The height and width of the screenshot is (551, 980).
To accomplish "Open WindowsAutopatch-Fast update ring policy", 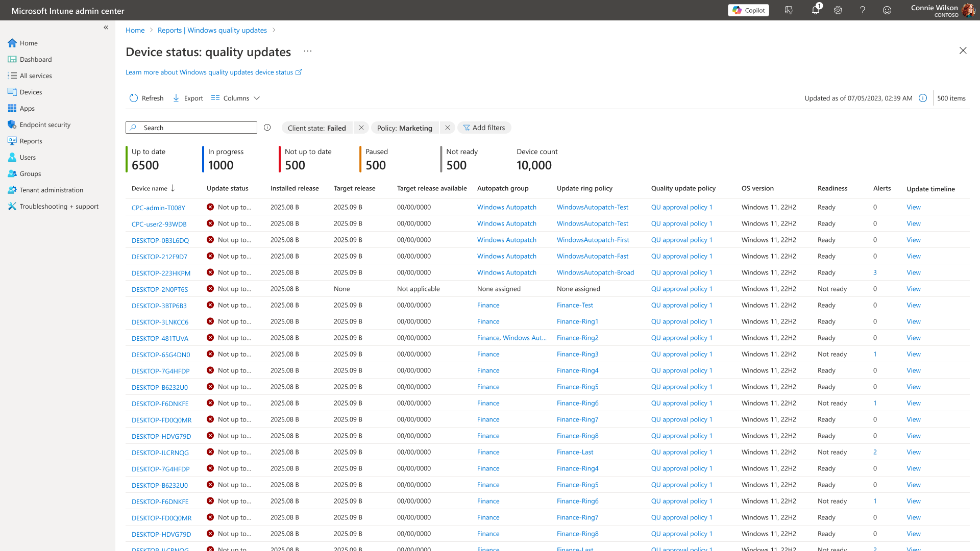I will (593, 256).
